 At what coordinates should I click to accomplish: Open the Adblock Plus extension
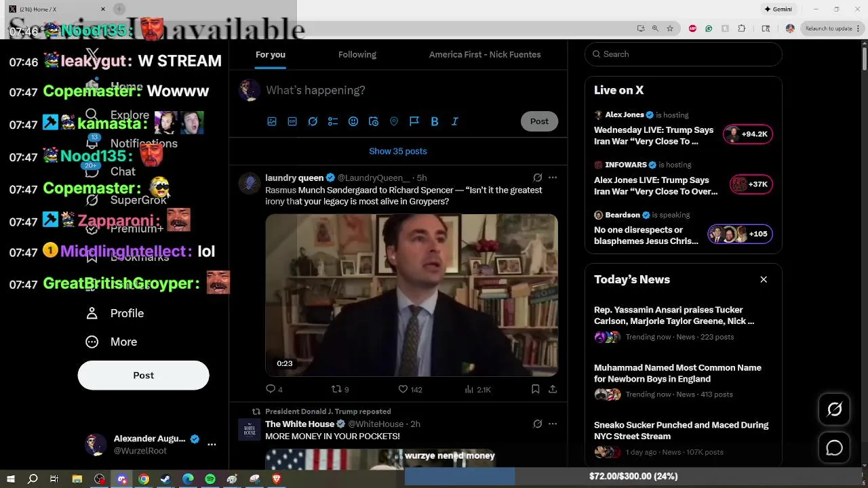(692, 28)
